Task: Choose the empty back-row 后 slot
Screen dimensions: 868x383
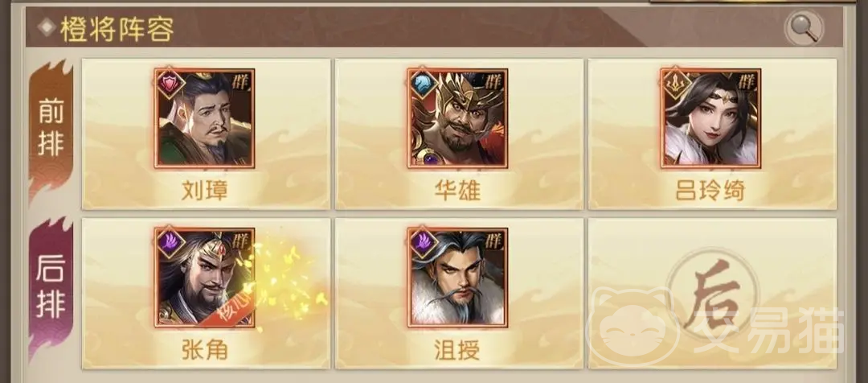Action: click(x=712, y=293)
